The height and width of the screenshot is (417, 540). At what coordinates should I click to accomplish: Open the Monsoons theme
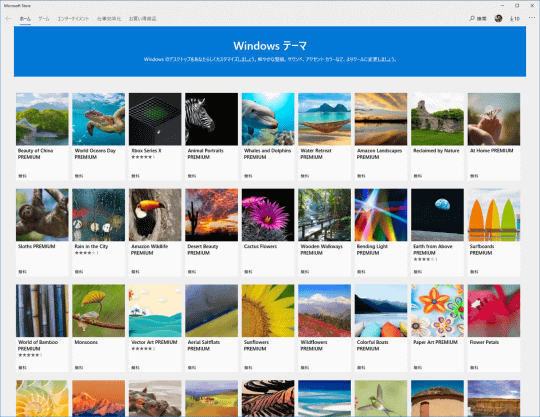pyautogui.click(x=98, y=328)
